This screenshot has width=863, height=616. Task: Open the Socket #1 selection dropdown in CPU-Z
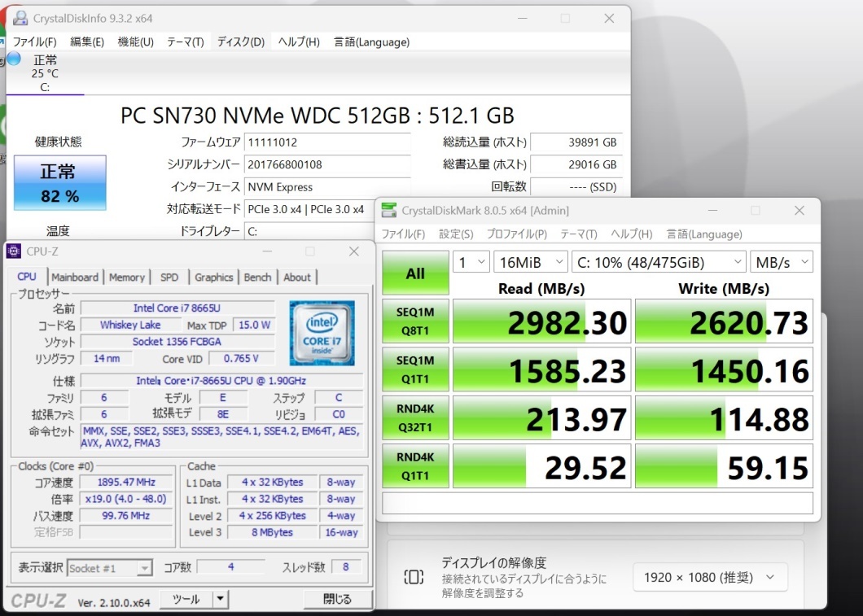tap(110, 568)
